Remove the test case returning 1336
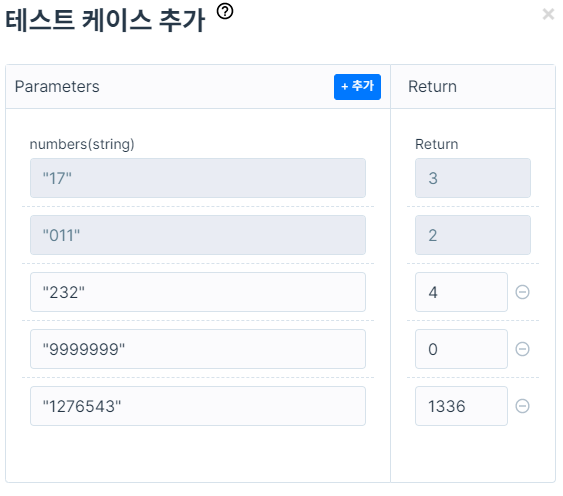The height and width of the screenshot is (496, 563). click(x=522, y=406)
